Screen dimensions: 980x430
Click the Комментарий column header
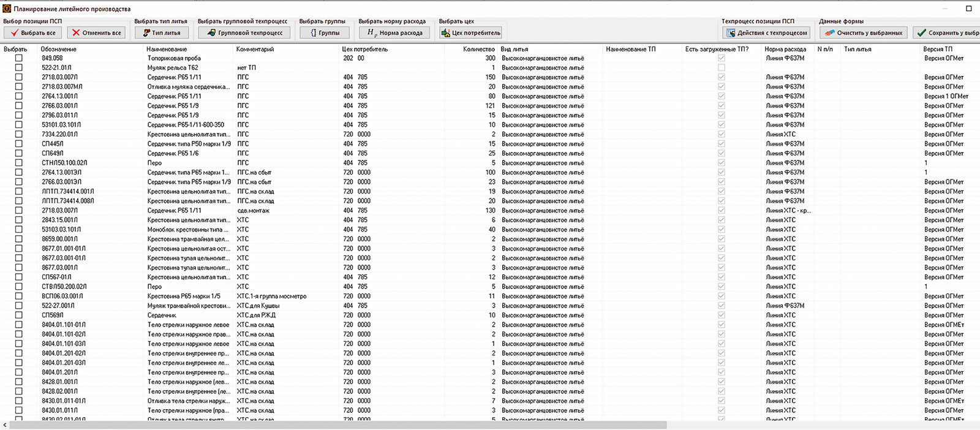[255, 49]
